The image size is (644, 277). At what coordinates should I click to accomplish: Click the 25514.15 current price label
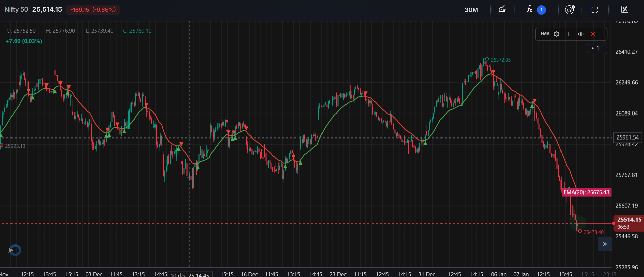tap(629, 220)
